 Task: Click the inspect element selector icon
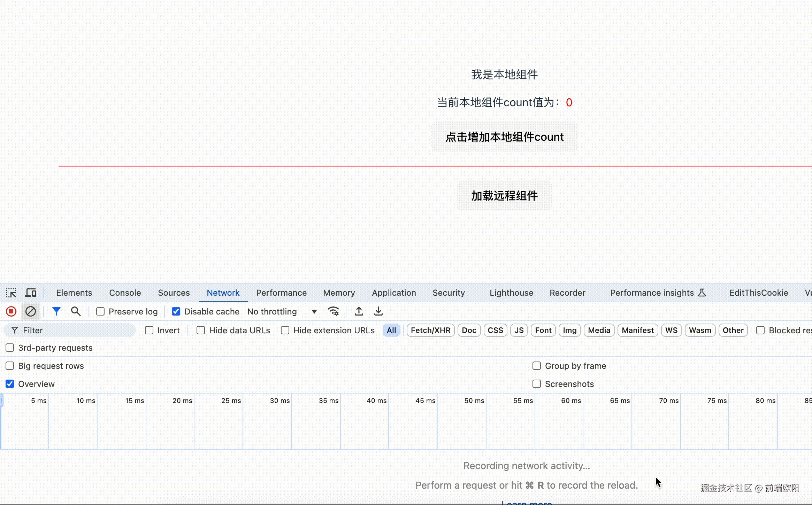tap(11, 293)
